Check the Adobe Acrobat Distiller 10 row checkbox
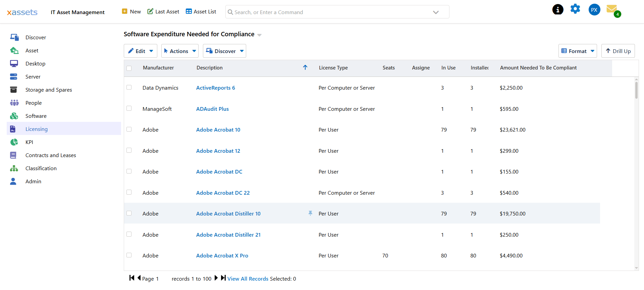 click(129, 213)
